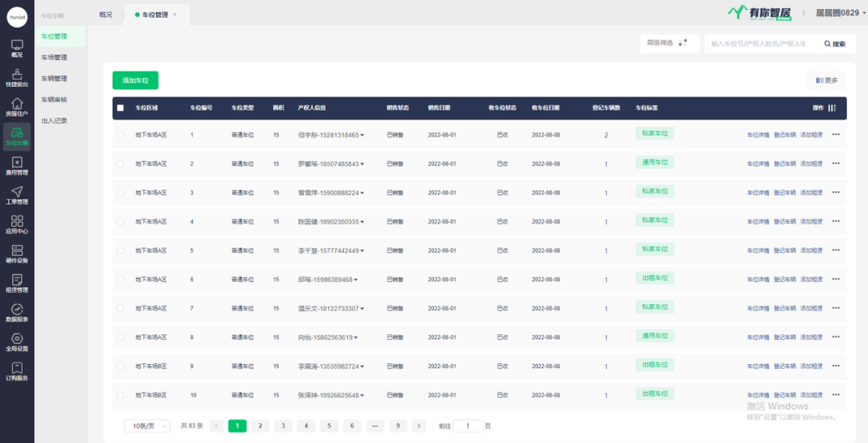Click the parking space search input field
Viewport: 868px width, 443px height.
pyautogui.click(x=759, y=44)
